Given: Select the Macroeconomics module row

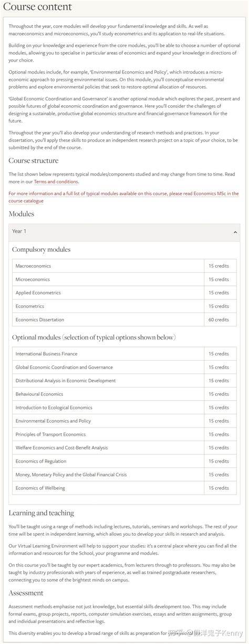Looking at the screenshot, I should pos(124,266).
